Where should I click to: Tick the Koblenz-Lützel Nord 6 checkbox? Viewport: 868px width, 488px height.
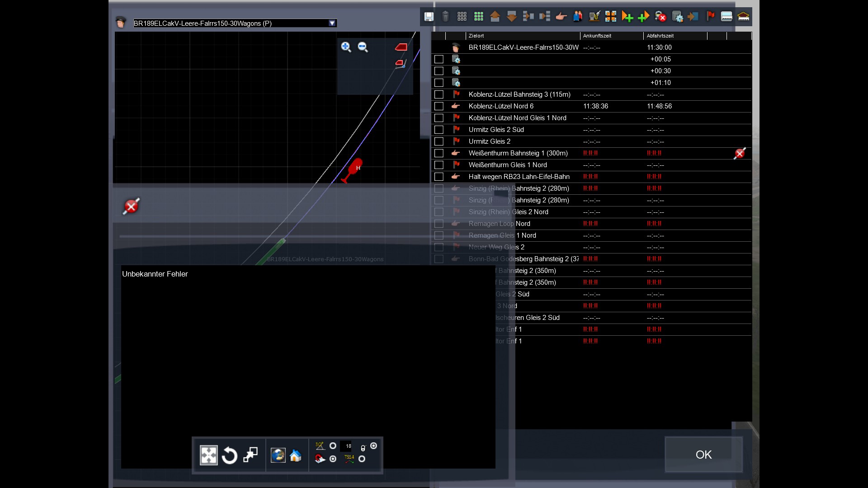click(439, 106)
